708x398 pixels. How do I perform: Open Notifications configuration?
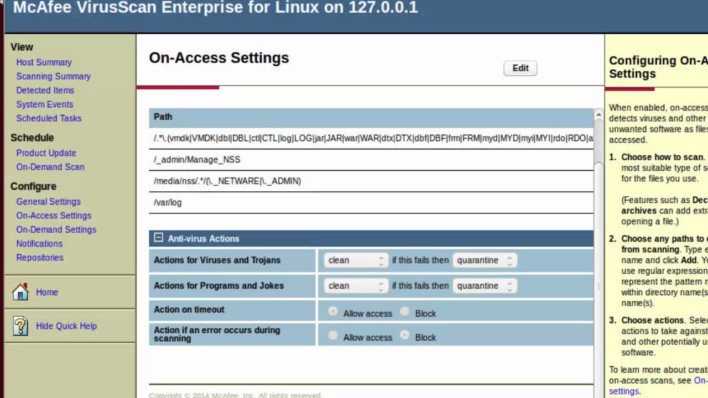pos(39,244)
